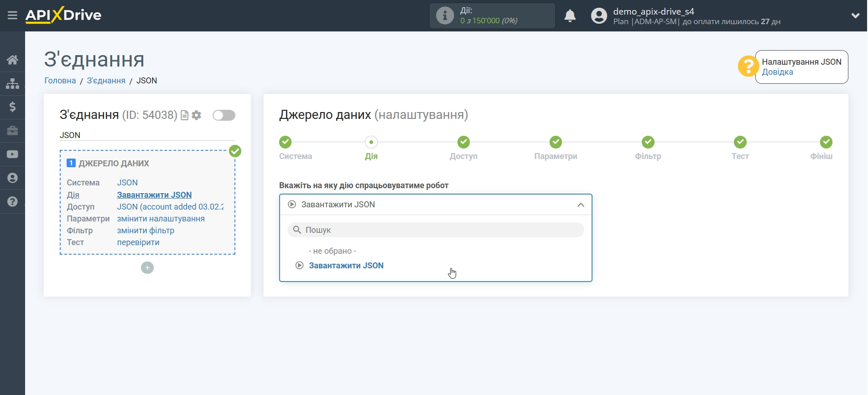Click Завантажити JSON action link in sidebar card
Image resolution: width=868 pixels, height=395 pixels.
coord(154,195)
